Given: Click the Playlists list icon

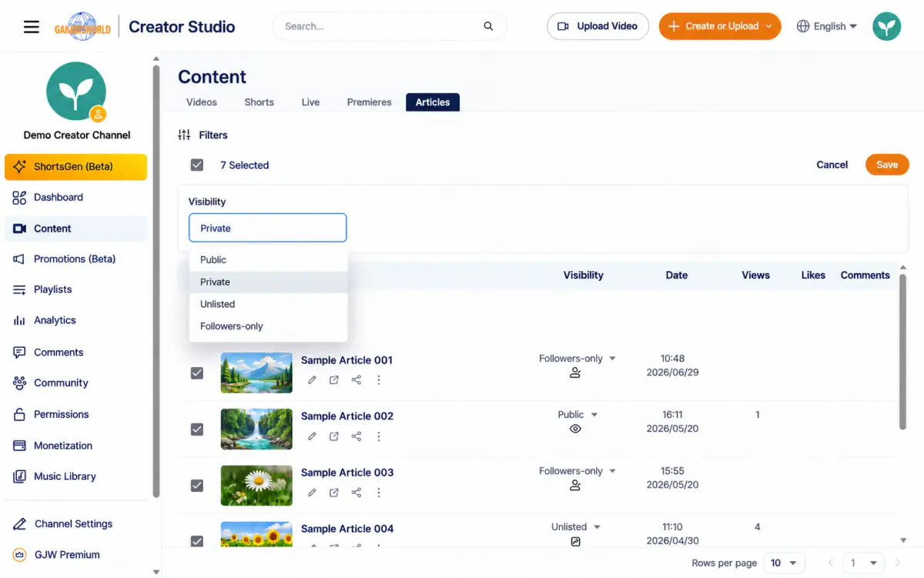Looking at the screenshot, I should pyautogui.click(x=19, y=290).
